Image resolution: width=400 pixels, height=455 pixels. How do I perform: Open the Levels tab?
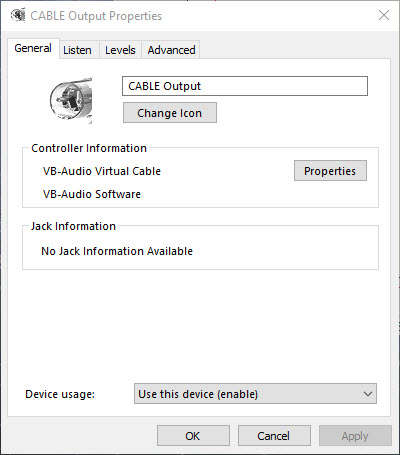click(120, 50)
